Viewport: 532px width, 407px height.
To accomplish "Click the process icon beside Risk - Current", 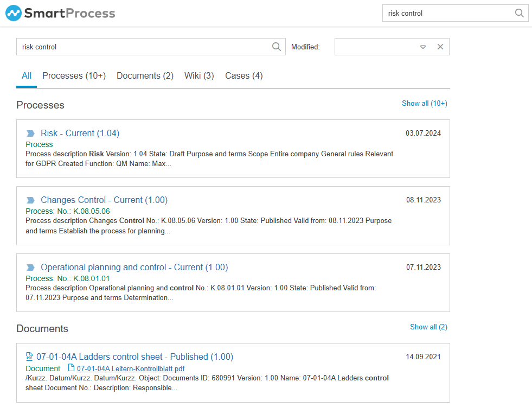I will coord(30,133).
